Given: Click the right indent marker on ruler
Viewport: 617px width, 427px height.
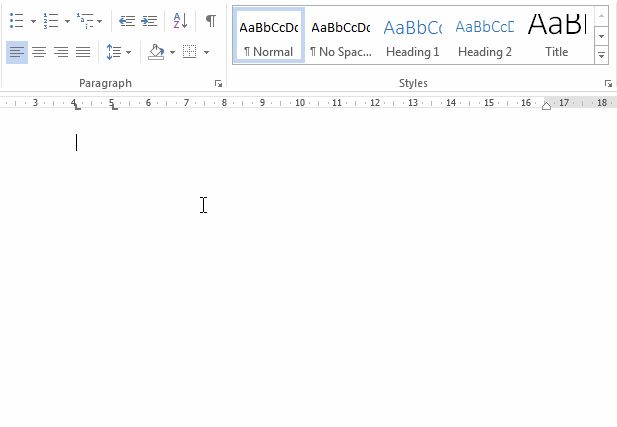Looking at the screenshot, I should (546, 105).
